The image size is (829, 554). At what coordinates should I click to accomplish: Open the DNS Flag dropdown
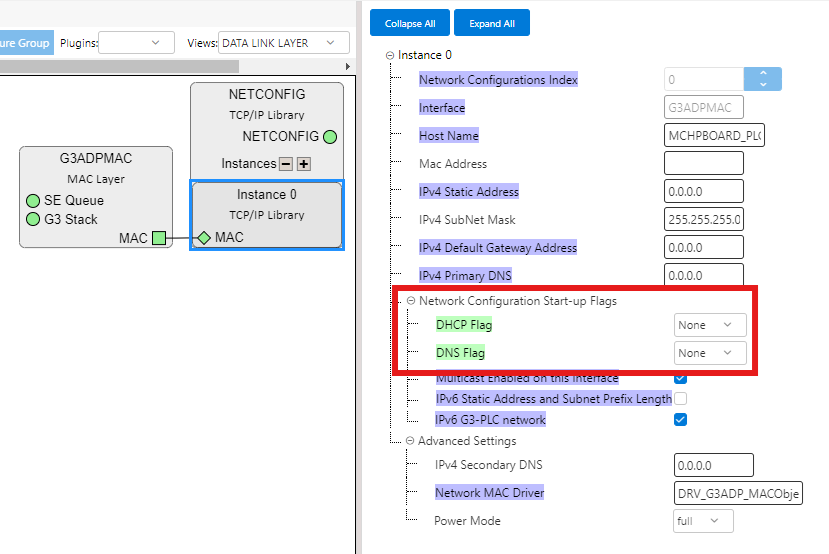click(x=709, y=353)
